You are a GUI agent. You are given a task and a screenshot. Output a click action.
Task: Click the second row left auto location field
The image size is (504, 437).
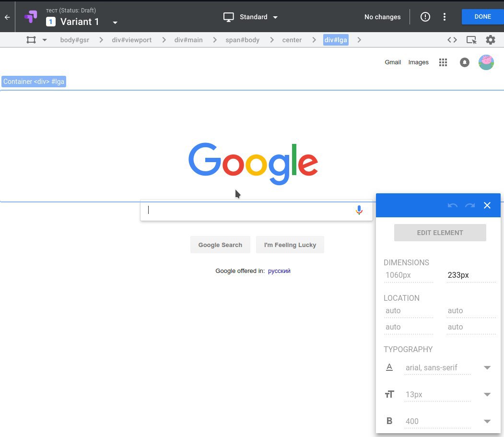click(x=409, y=327)
